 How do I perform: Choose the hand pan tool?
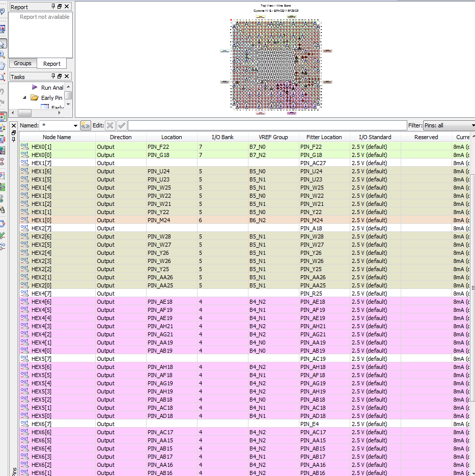(x=3, y=66)
